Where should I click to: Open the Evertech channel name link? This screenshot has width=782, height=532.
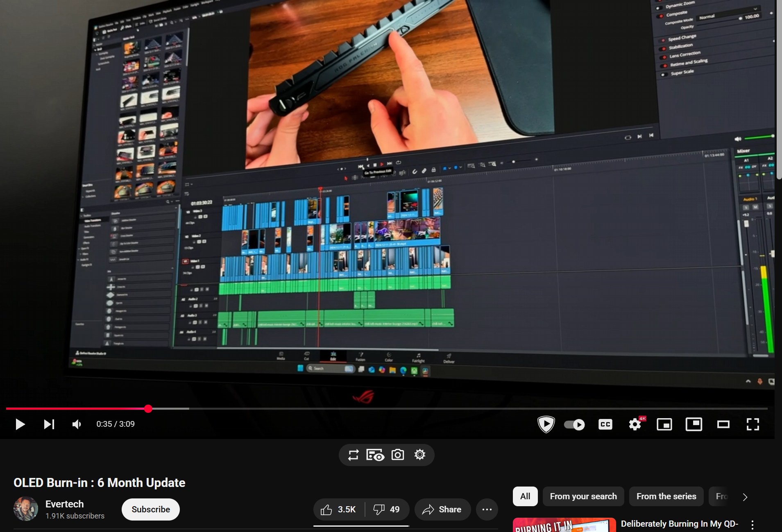pyautogui.click(x=64, y=504)
